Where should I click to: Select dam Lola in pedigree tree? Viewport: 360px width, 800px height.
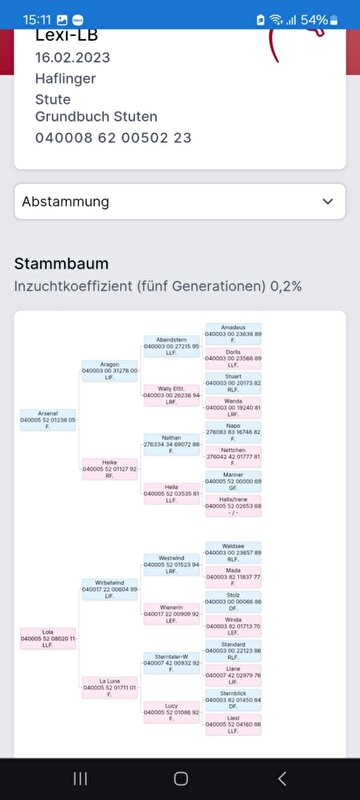[x=48, y=638]
